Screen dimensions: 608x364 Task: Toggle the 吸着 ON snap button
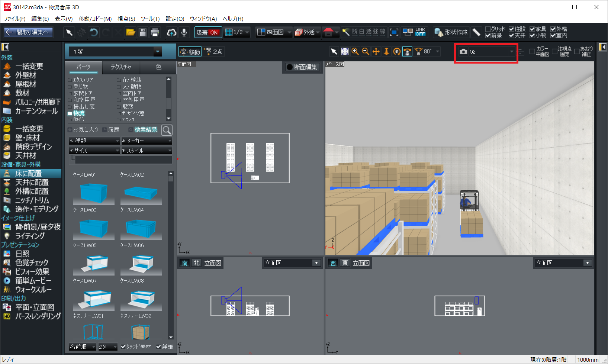208,32
